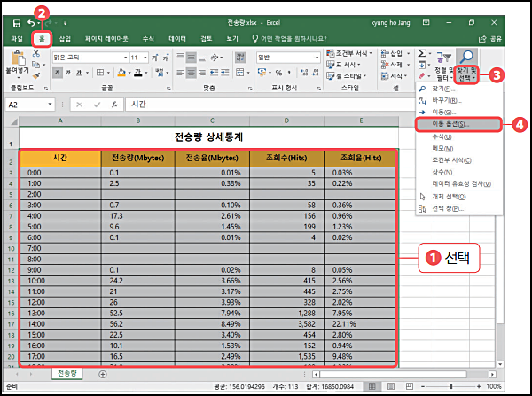Viewport: 532px width, 396px height.
Task: Apply percent style format
Action: [279, 73]
